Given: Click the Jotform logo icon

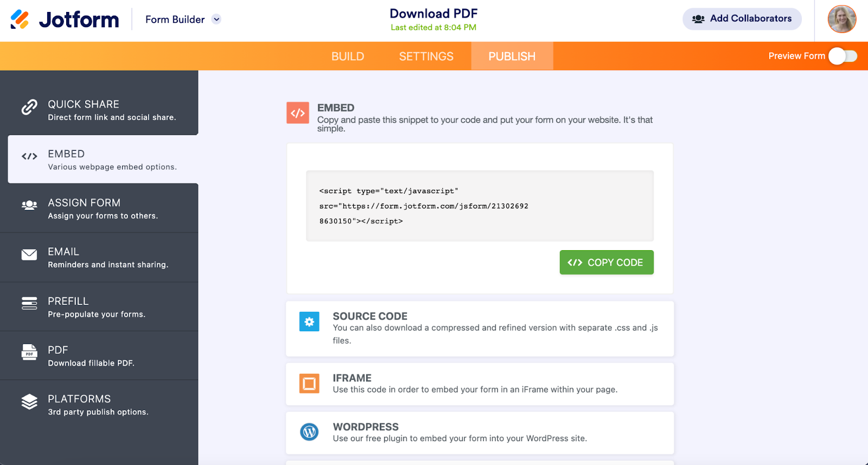Looking at the screenshot, I should [20, 20].
